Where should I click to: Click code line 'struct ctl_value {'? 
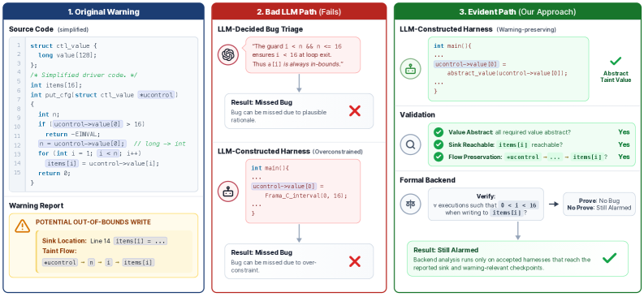coord(63,45)
